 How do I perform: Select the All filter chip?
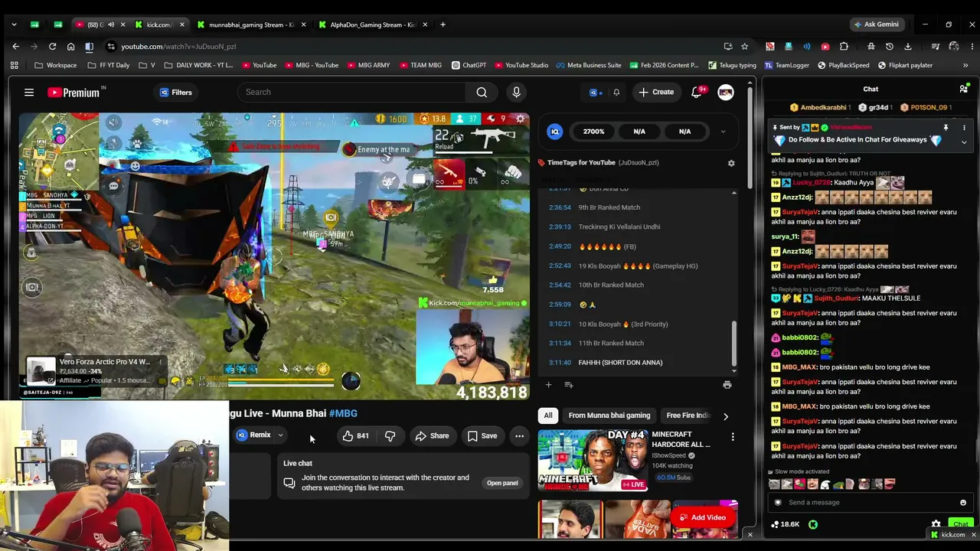[x=548, y=416]
